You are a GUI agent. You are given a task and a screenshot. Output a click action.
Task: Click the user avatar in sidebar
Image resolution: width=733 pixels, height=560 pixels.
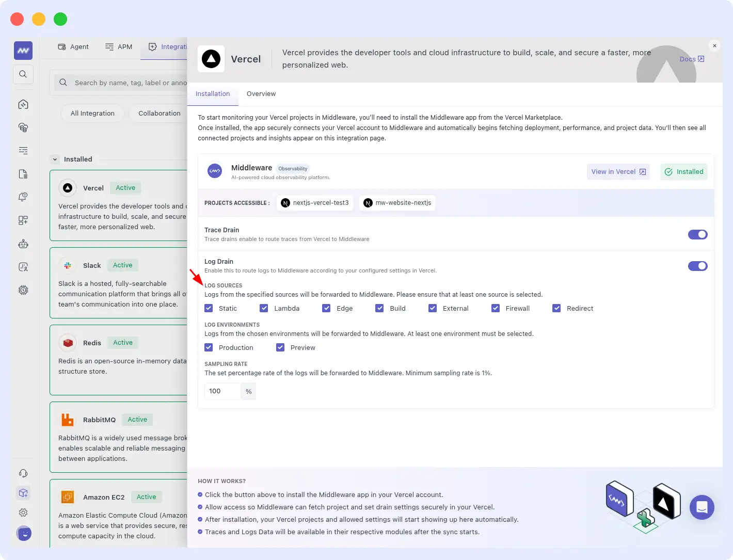click(x=24, y=533)
